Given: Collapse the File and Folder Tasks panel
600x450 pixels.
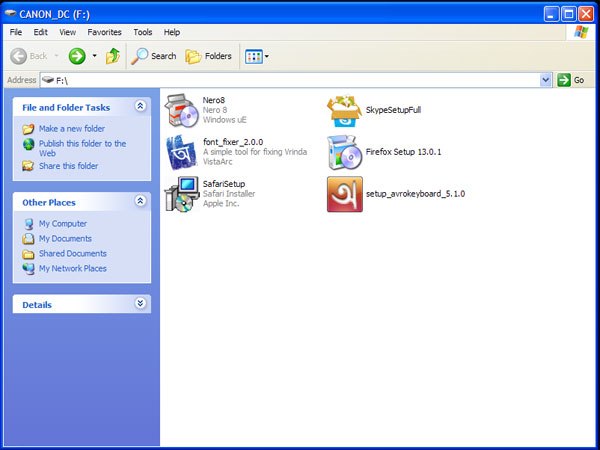Looking at the screenshot, I should (x=140, y=106).
